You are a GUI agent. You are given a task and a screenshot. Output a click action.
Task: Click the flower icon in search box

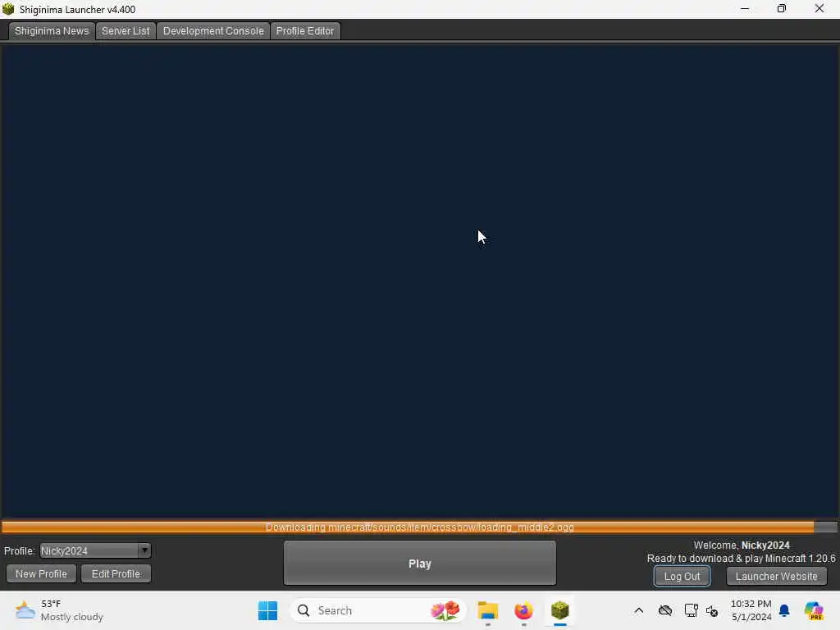tap(445, 610)
